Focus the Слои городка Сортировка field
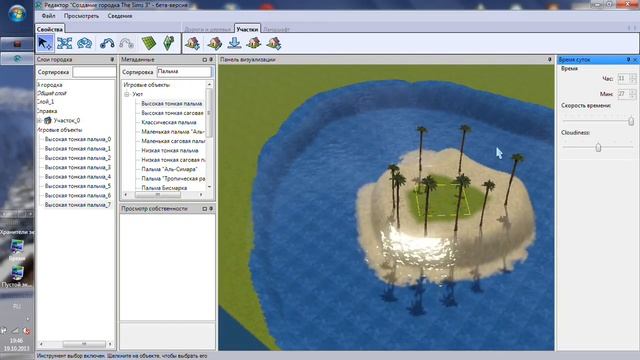Image resolution: width=640 pixels, height=360 pixels. (94, 72)
